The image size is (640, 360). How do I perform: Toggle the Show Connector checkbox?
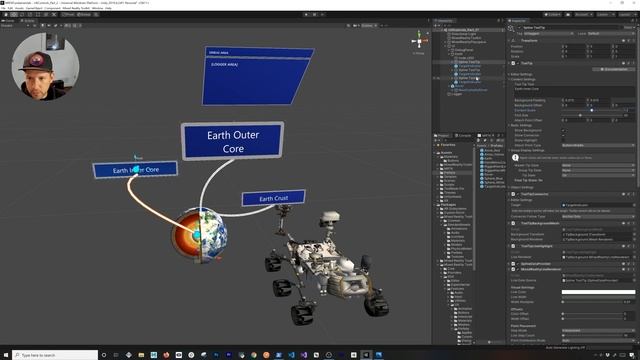tap(564, 135)
